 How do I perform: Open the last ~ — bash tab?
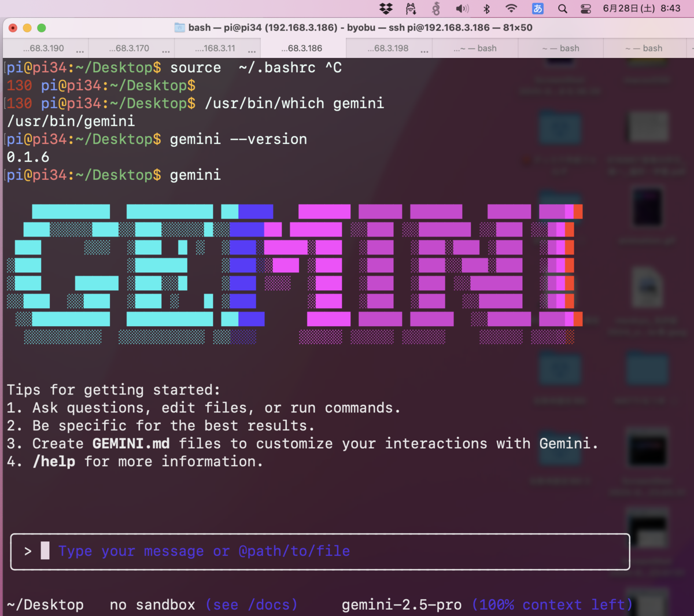click(644, 49)
